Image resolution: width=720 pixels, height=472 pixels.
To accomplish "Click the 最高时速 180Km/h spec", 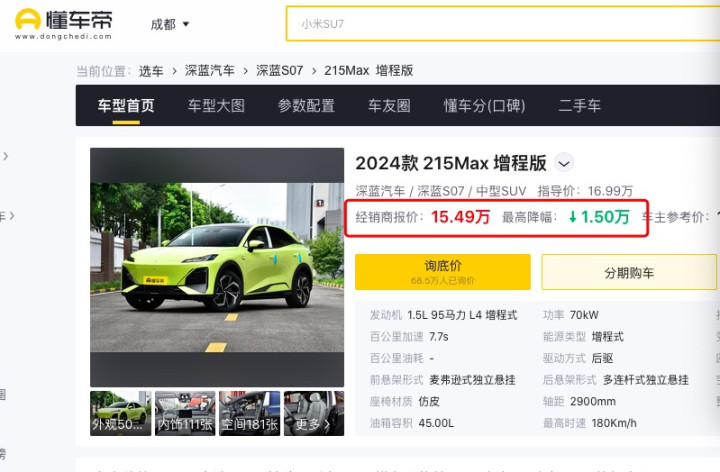I will tap(590, 423).
